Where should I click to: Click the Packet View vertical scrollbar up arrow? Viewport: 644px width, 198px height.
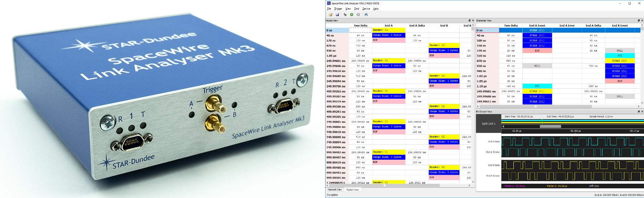pos(473,25)
